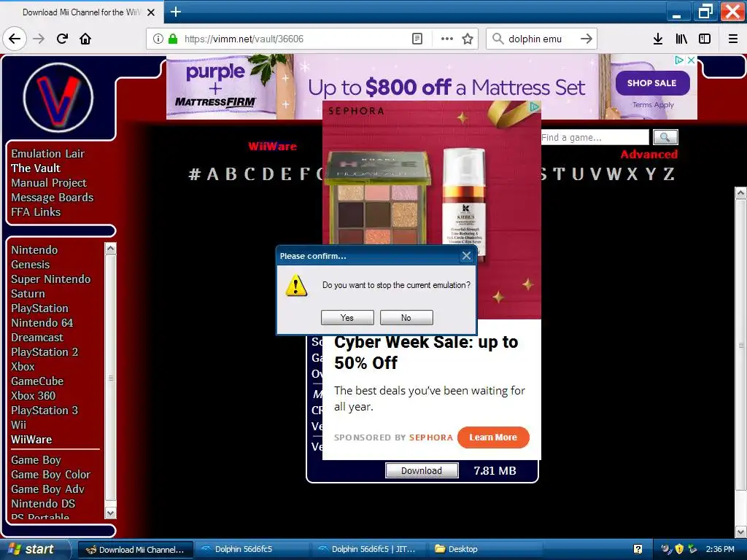Open the browser home page icon
The height and width of the screenshot is (560, 747).
tap(85, 39)
